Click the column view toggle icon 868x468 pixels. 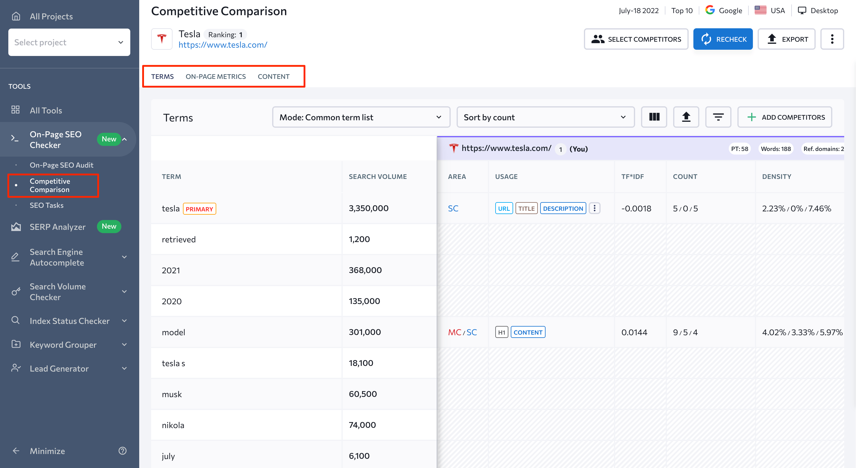click(653, 117)
